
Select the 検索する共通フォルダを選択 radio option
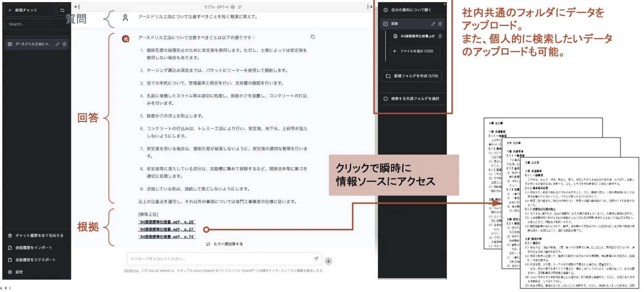(386, 98)
